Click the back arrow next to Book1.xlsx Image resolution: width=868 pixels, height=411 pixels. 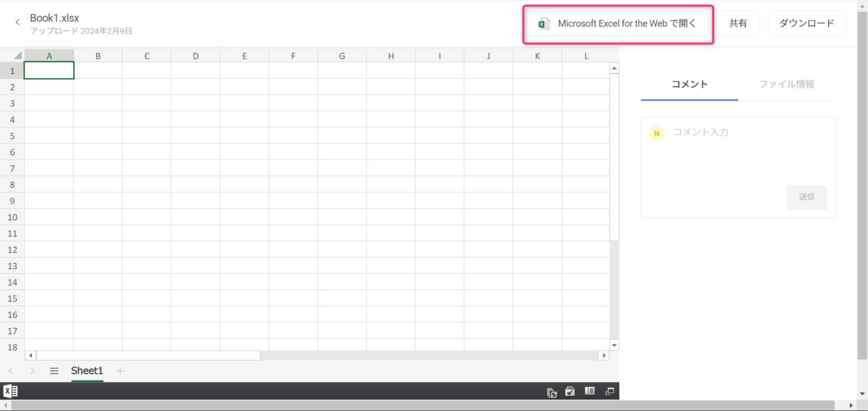(x=17, y=21)
